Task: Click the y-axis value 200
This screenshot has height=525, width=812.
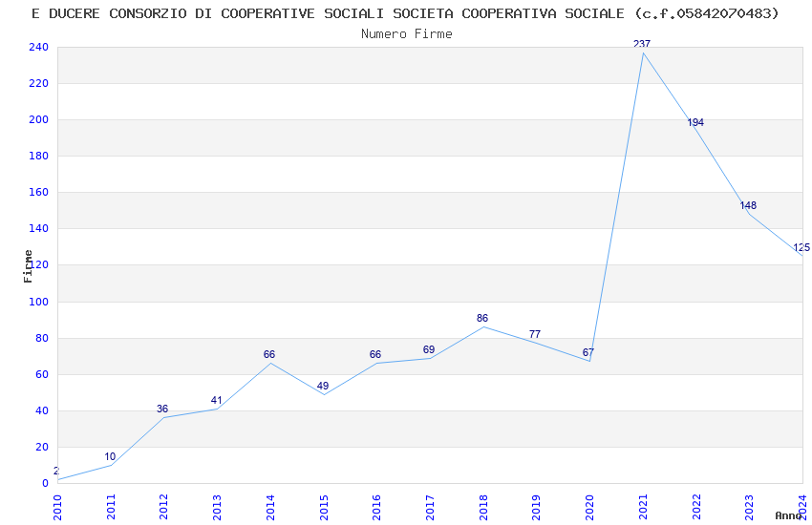Action: pos(39,119)
